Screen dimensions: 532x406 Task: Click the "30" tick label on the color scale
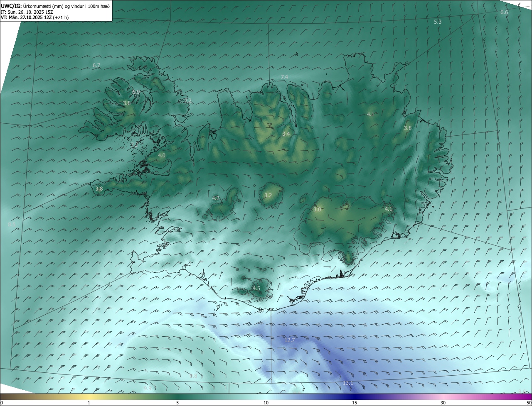point(443,403)
